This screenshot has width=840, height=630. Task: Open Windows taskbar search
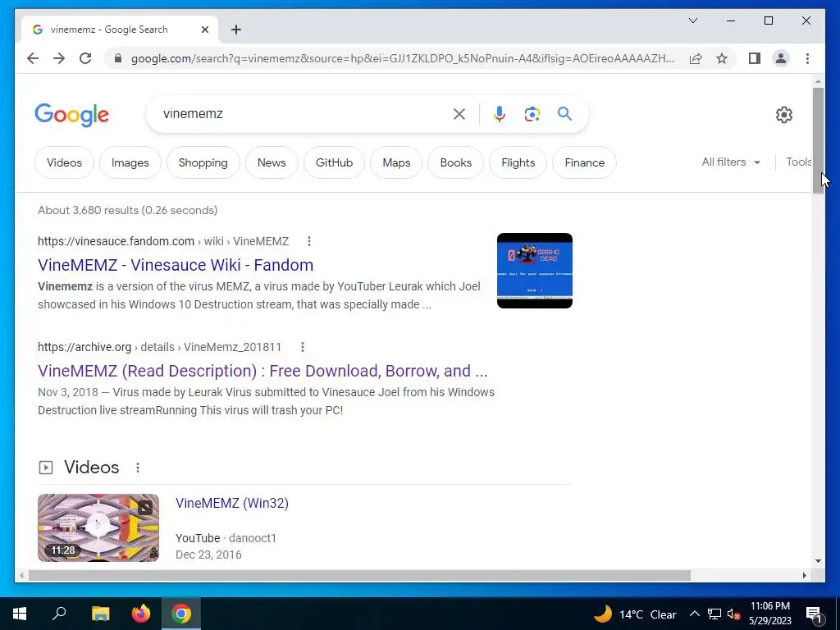tap(59, 614)
